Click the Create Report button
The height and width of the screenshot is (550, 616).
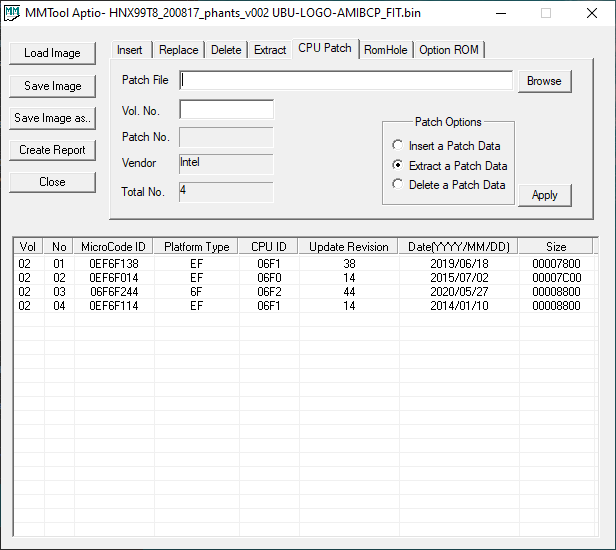click(52, 150)
